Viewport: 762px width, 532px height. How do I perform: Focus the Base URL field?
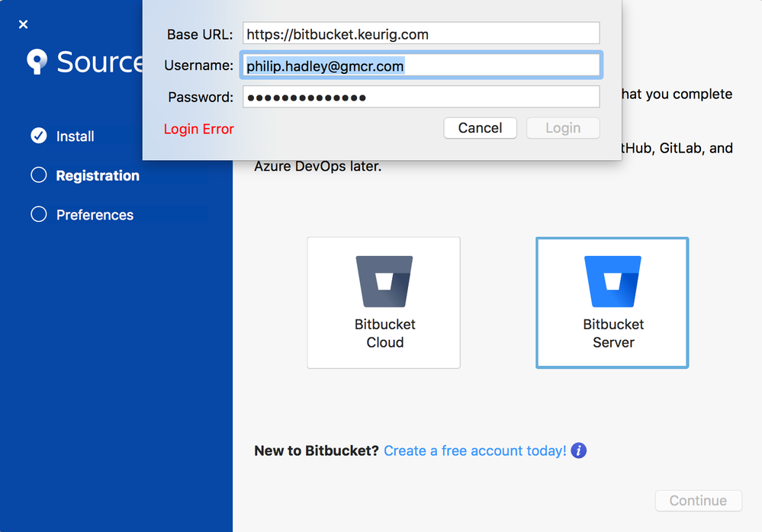tap(421, 34)
